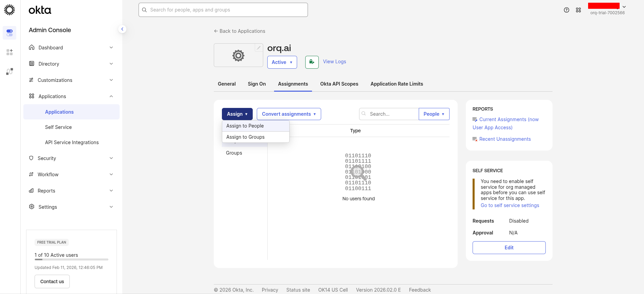The width and height of the screenshot is (644, 294).
Task: Select the Assignments tab
Action: [x=293, y=84]
